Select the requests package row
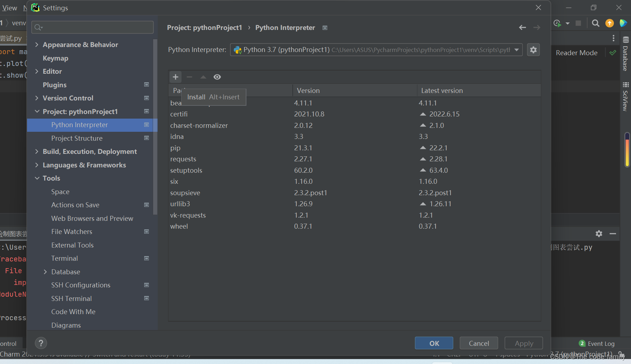Screen dimensions: 631x364 (183, 159)
